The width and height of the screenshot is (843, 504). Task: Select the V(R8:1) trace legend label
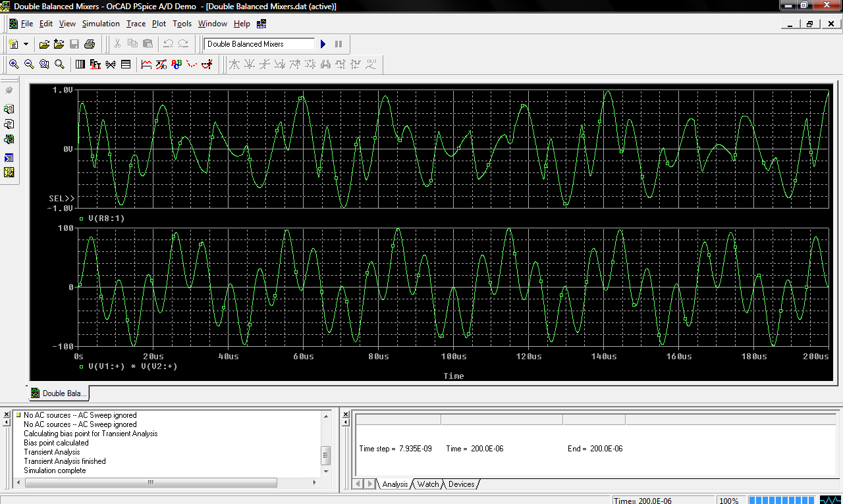106,218
